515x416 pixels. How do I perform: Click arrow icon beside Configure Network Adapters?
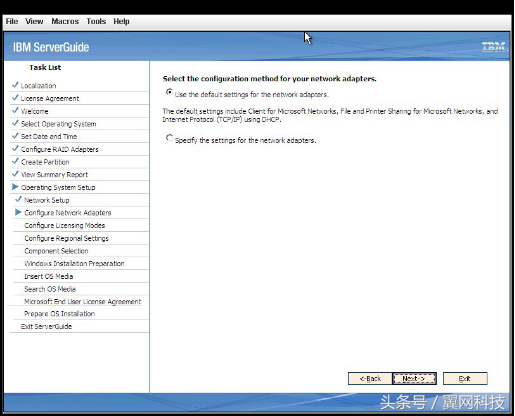18,212
